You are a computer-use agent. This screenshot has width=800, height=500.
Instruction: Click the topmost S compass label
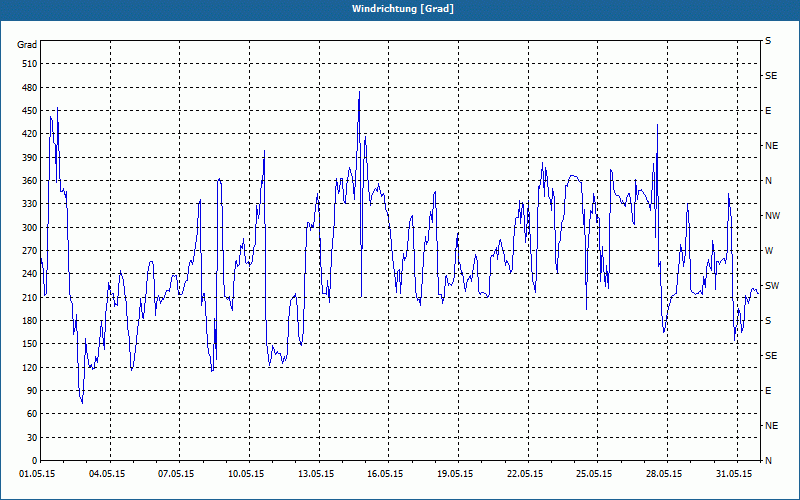tap(768, 41)
